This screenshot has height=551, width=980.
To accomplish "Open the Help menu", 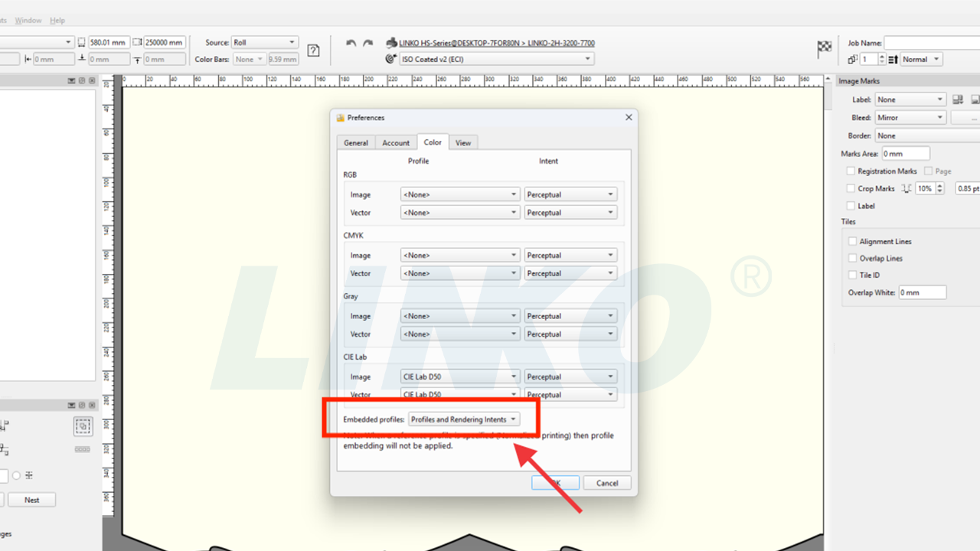I will point(57,20).
